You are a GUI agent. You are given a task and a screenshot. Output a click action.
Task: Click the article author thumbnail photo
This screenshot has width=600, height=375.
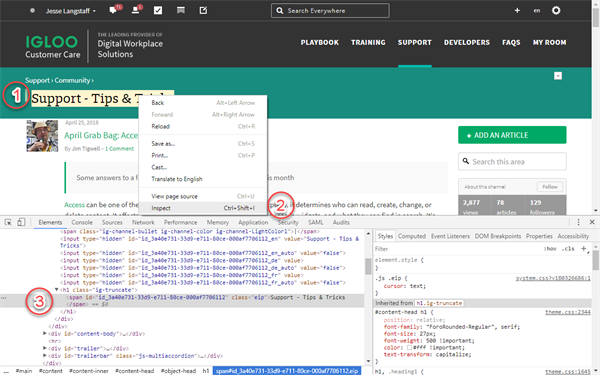pyautogui.click(x=42, y=136)
